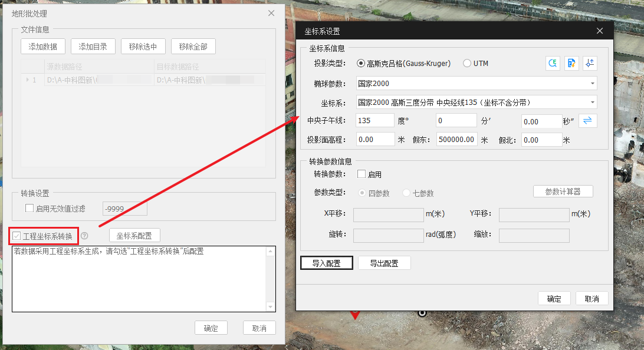Toggle the 工程坐标系转换 checkbox
Screen dimensions: 644x350
click(17, 236)
